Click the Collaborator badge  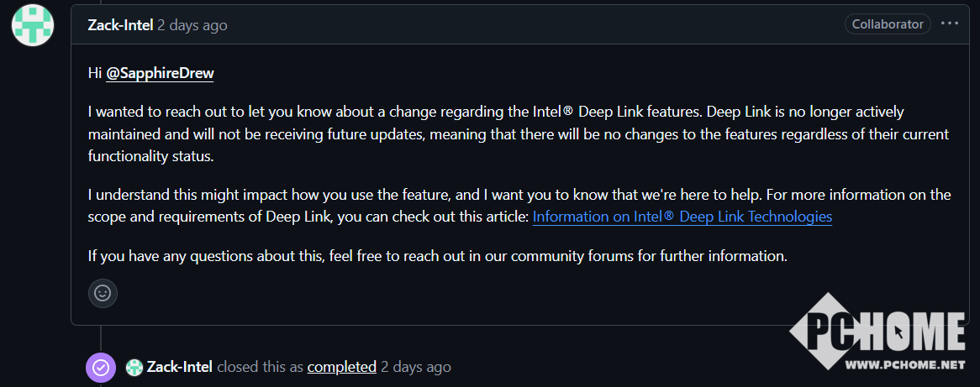point(888,24)
